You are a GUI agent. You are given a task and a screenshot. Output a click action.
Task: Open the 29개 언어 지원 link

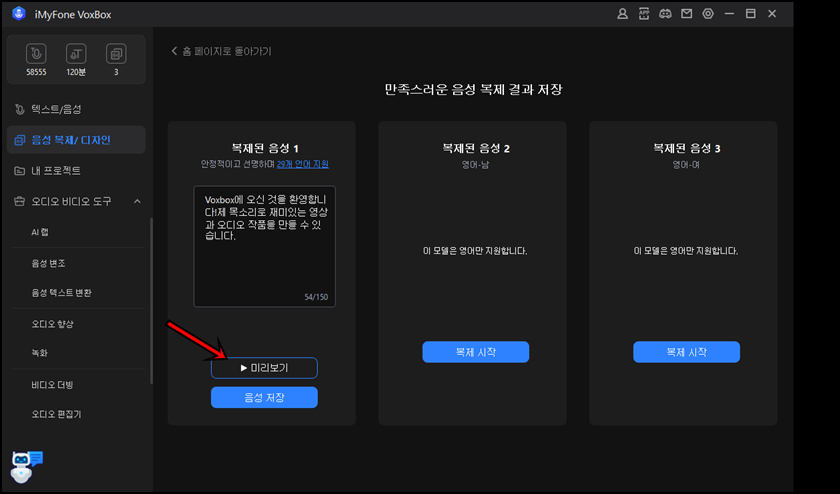(303, 164)
